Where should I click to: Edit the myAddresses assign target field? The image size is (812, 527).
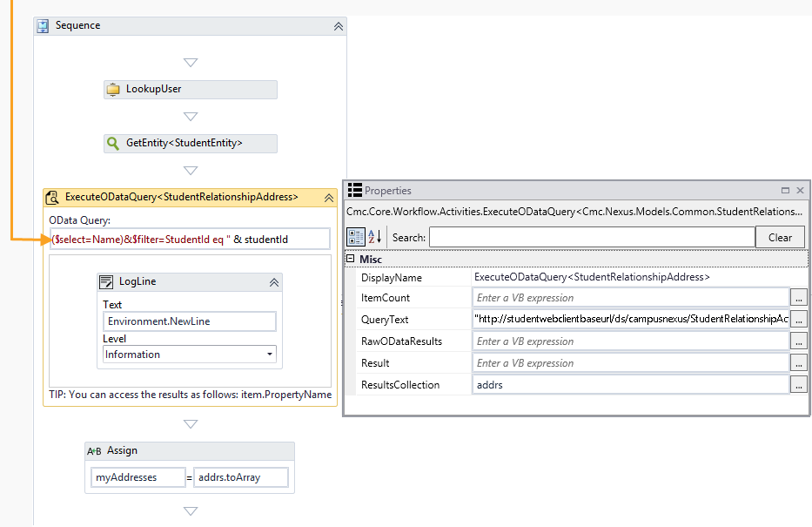click(138, 477)
